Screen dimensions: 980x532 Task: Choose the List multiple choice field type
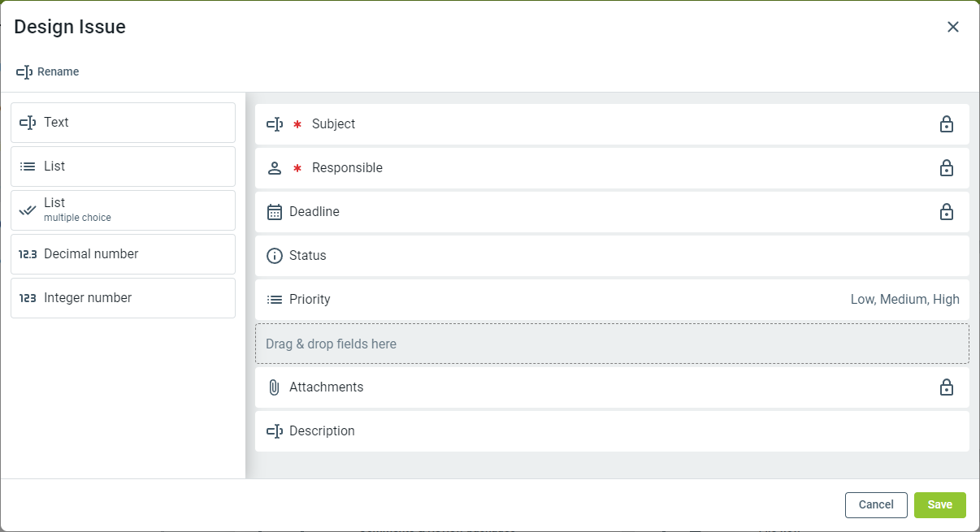point(123,210)
